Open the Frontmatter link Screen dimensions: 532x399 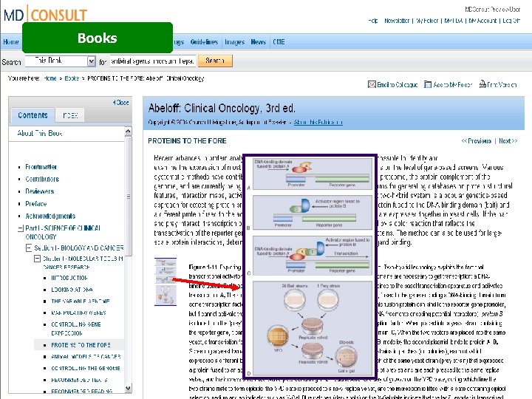tap(41, 167)
